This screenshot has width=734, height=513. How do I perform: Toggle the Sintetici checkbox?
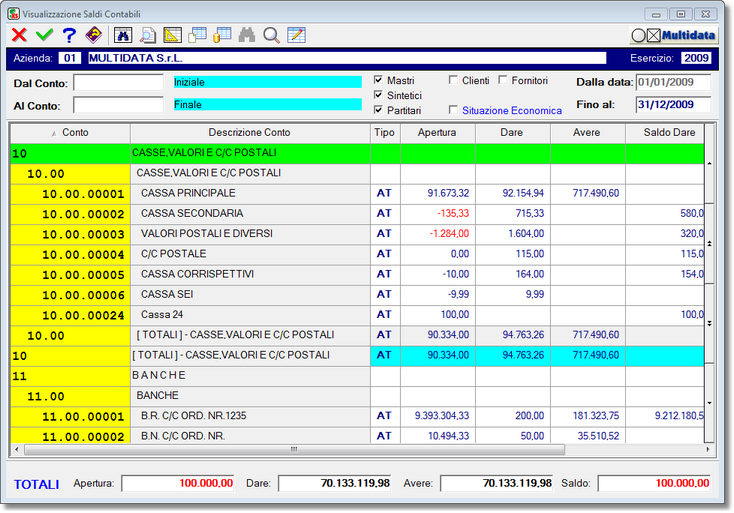pyautogui.click(x=378, y=95)
